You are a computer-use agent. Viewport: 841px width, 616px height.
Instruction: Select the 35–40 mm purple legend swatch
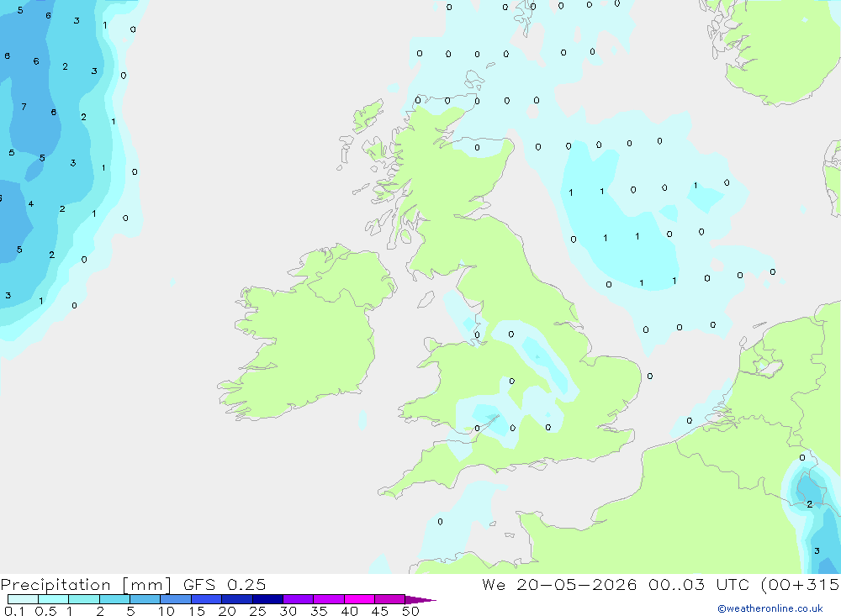pyautogui.click(x=329, y=599)
